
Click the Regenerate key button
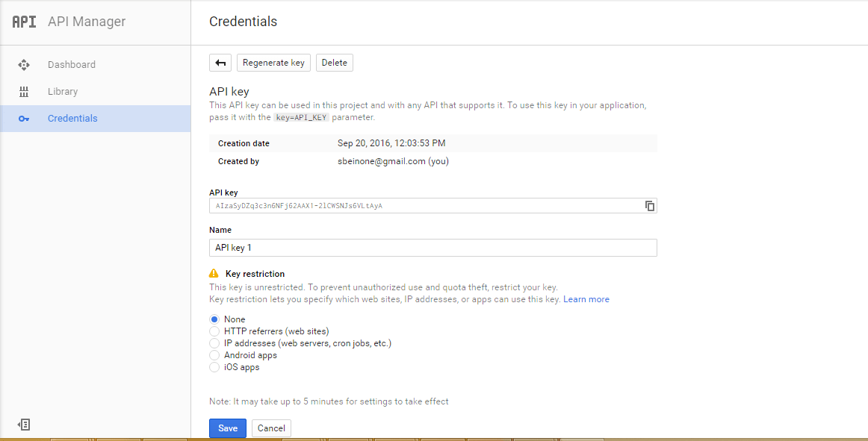tap(273, 63)
